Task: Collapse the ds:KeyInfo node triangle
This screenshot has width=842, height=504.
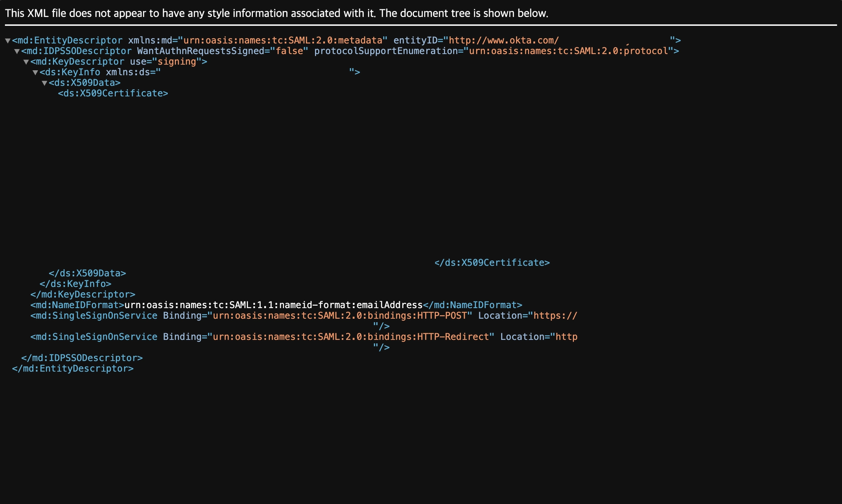Action: pos(35,73)
